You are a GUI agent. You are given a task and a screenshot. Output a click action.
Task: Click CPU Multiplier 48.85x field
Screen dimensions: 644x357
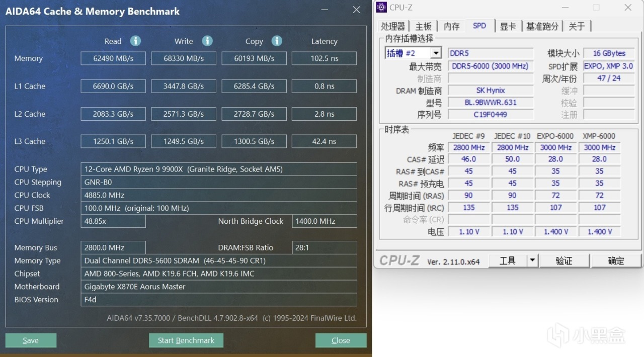pos(113,221)
